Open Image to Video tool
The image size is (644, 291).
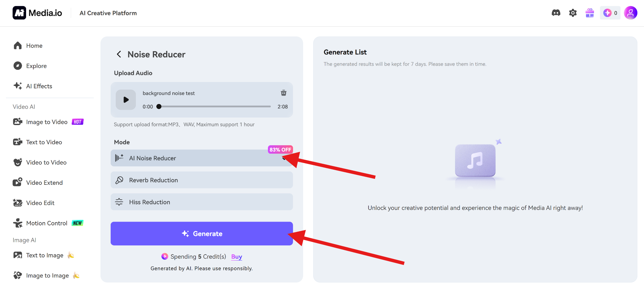[x=47, y=122]
